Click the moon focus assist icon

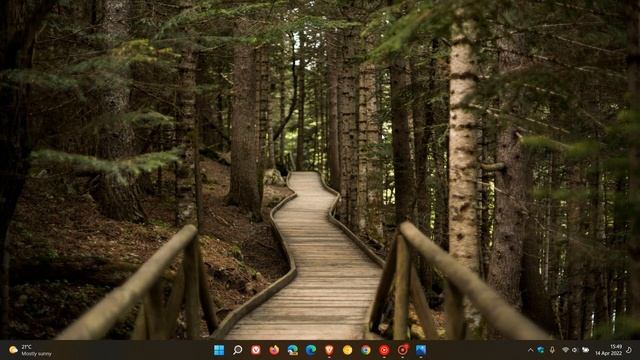(x=629, y=350)
